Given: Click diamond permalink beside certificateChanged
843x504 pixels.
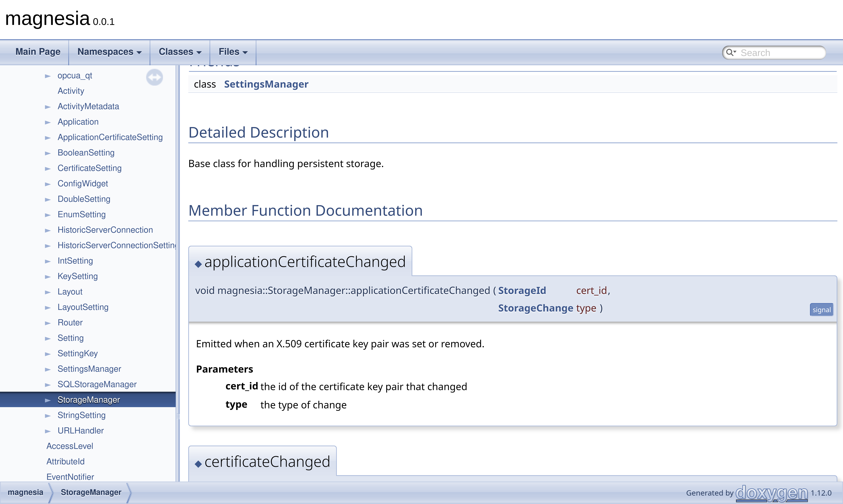Looking at the screenshot, I should click(x=198, y=464).
